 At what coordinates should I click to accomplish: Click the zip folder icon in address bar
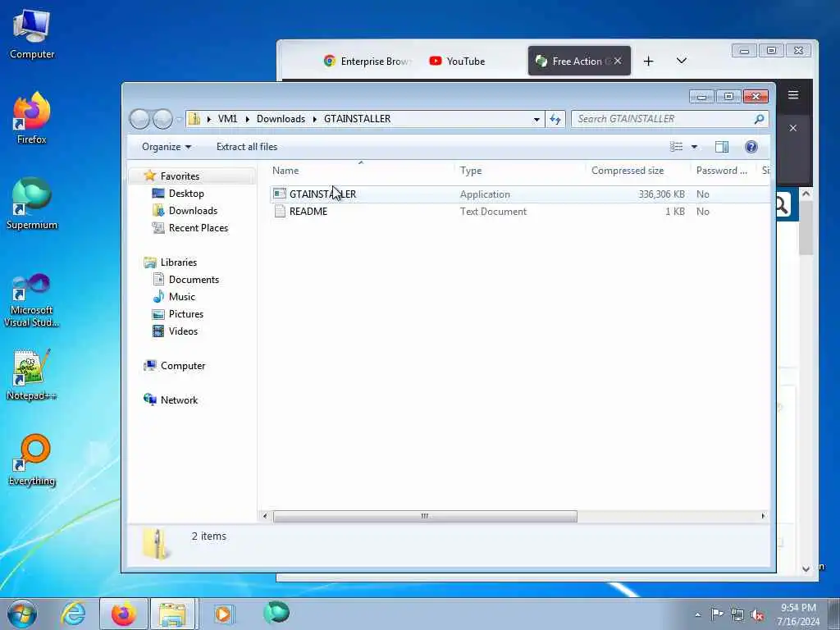coord(194,119)
